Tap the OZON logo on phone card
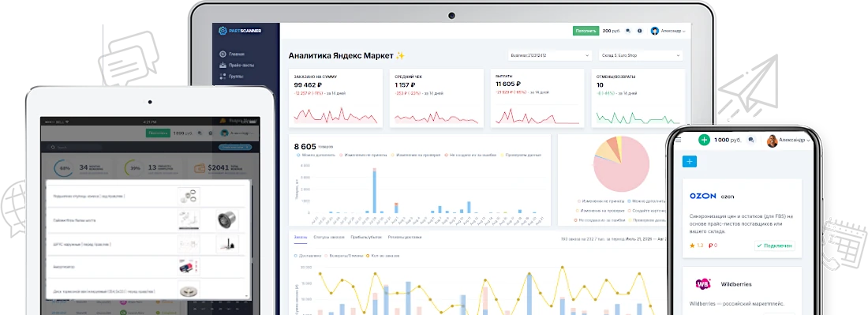This screenshot has height=315, width=868. click(702, 196)
